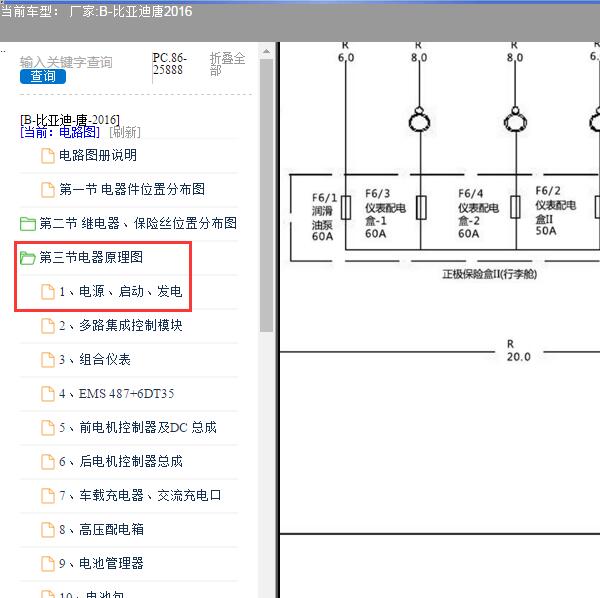This screenshot has width=600, height=598.
Task: Click the 折叠全部 collapse-all link
Action: pos(227,64)
